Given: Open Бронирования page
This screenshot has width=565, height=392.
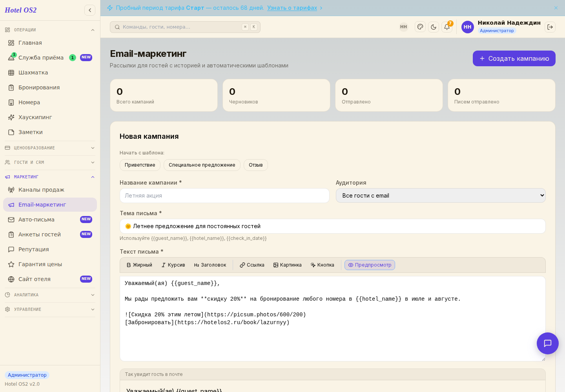Looking at the screenshot, I should coord(50,87).
